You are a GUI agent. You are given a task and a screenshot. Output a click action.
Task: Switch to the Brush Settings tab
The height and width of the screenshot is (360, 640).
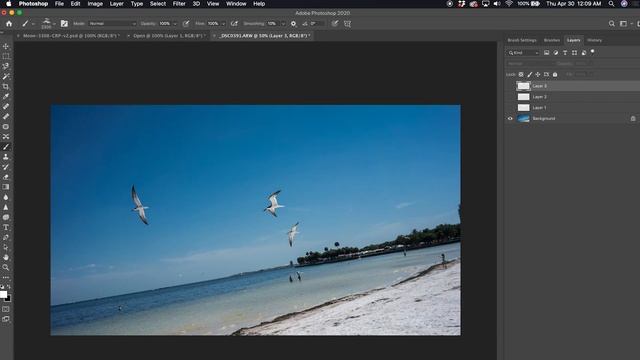[x=522, y=40]
